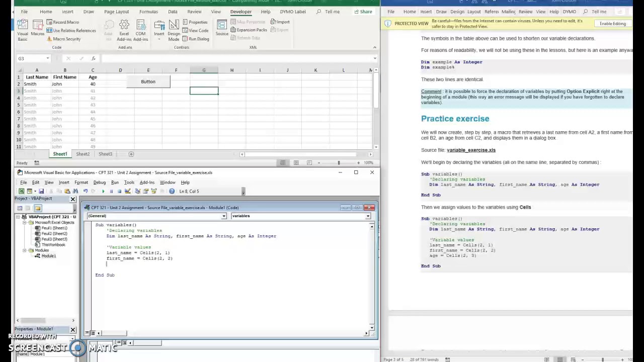Viewport: 644px width, 362px height.
Task: Click the VBA Help question mark icon
Action: [172, 191]
